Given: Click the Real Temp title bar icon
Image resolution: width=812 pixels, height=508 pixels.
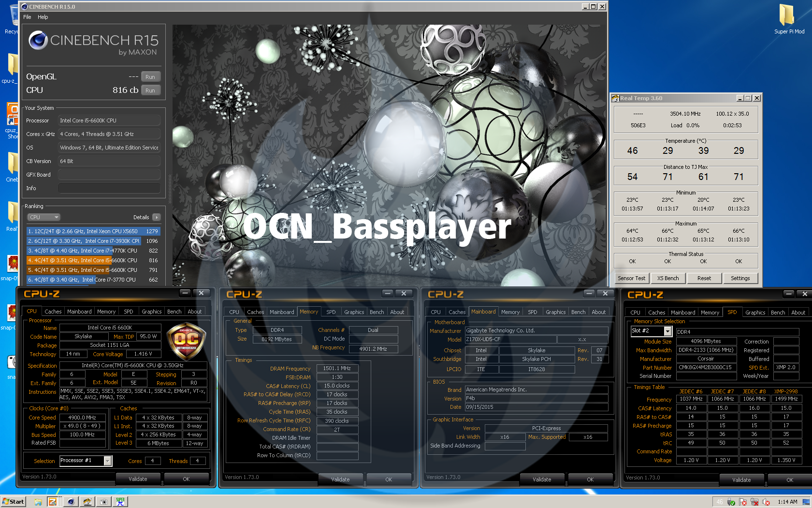Looking at the screenshot, I should [x=615, y=98].
